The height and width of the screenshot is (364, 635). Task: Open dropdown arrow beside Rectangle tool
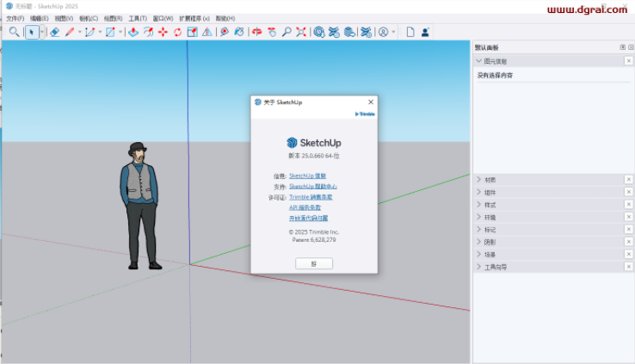tap(120, 32)
